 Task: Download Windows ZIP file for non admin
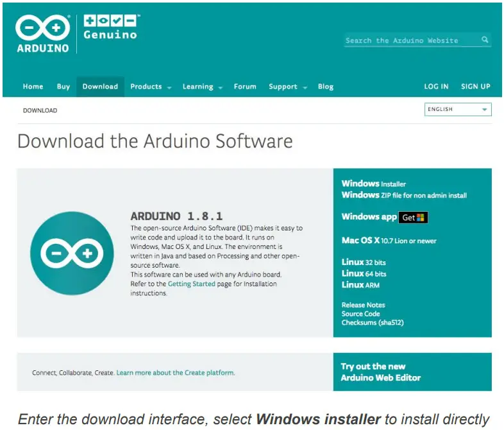tap(404, 195)
